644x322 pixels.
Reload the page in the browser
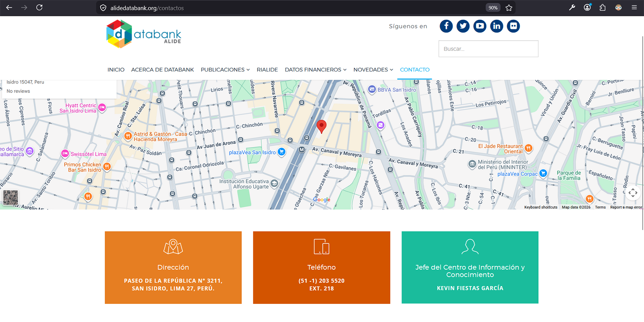(x=39, y=8)
